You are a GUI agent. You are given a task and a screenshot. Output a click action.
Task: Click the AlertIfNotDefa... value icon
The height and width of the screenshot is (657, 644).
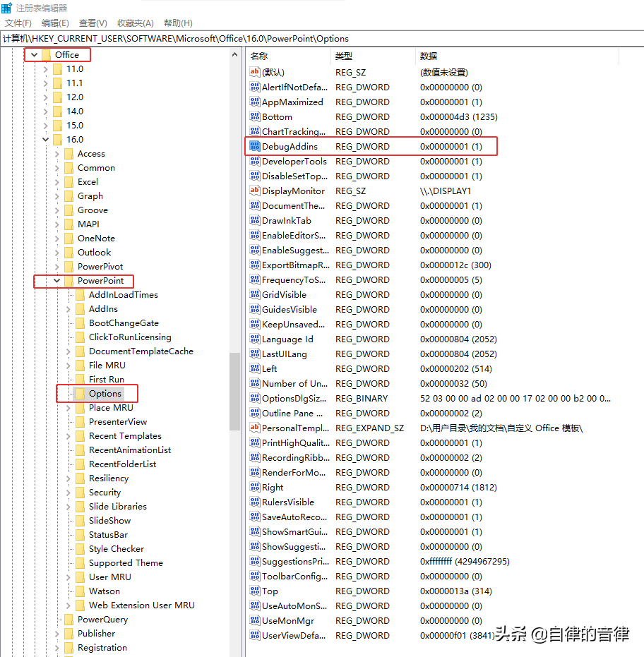[254, 88]
